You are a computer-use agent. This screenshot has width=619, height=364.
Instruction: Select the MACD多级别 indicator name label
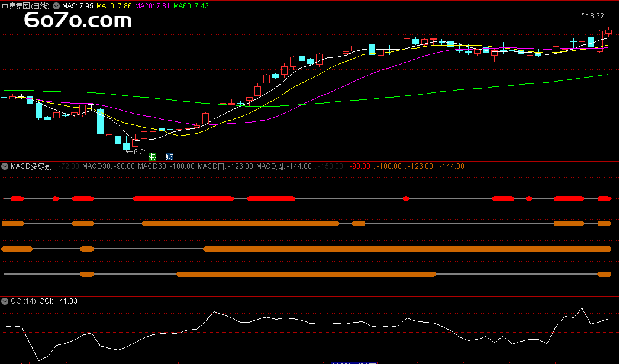(x=31, y=166)
